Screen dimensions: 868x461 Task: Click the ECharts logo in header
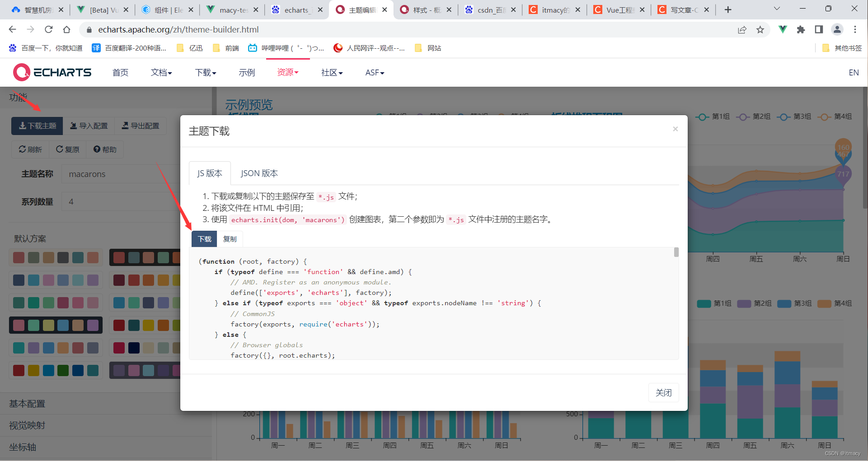point(52,72)
